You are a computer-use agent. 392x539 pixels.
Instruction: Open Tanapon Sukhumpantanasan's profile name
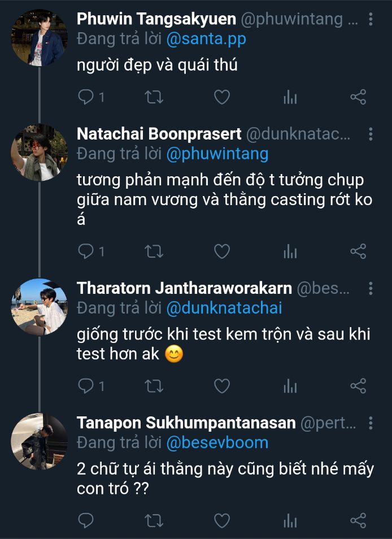tap(186, 423)
